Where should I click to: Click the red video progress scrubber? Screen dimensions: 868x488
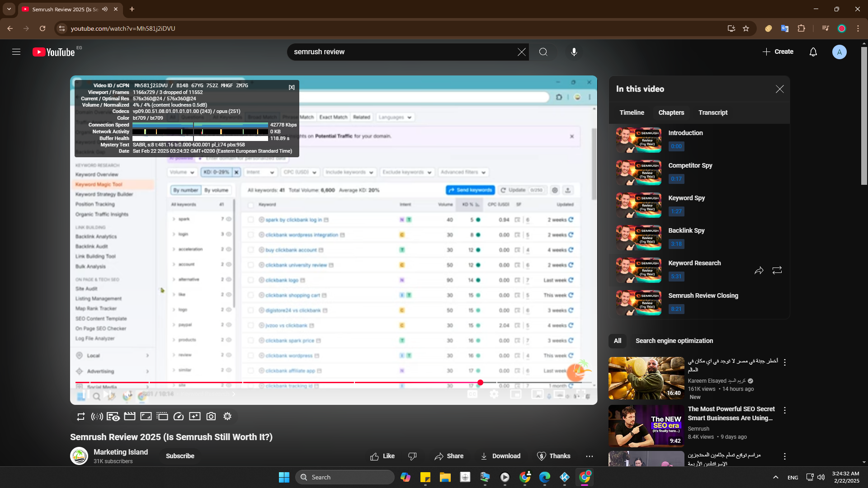(480, 383)
